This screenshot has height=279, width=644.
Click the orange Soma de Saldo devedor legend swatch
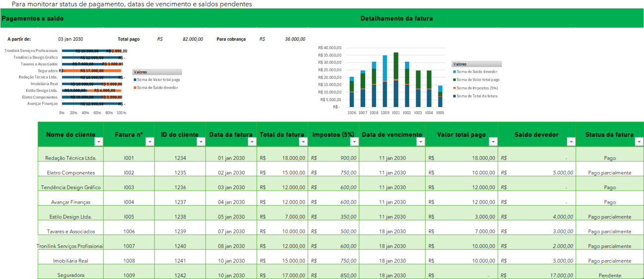(135, 88)
